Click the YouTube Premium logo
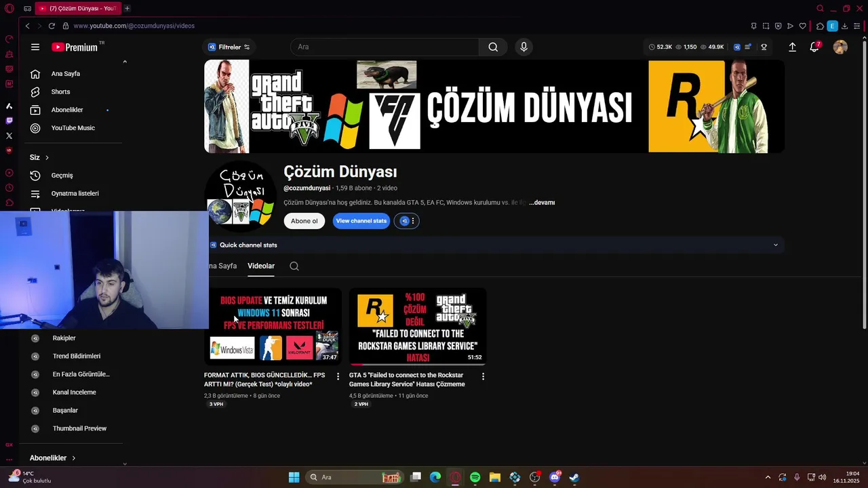This screenshot has width=868, height=488. (75, 47)
